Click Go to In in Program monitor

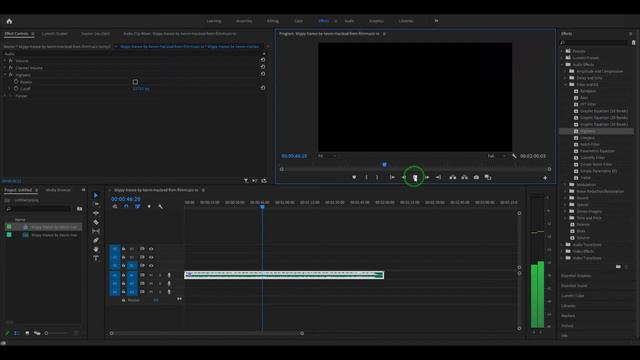[392, 177]
